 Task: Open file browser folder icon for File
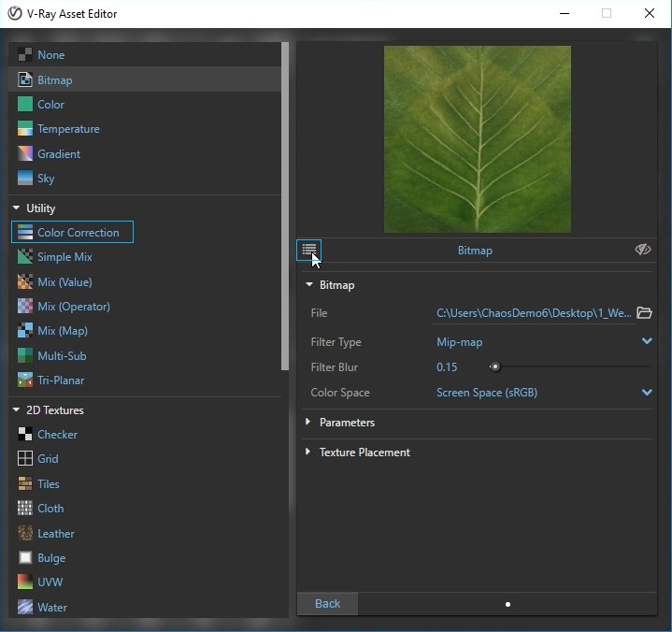644,313
